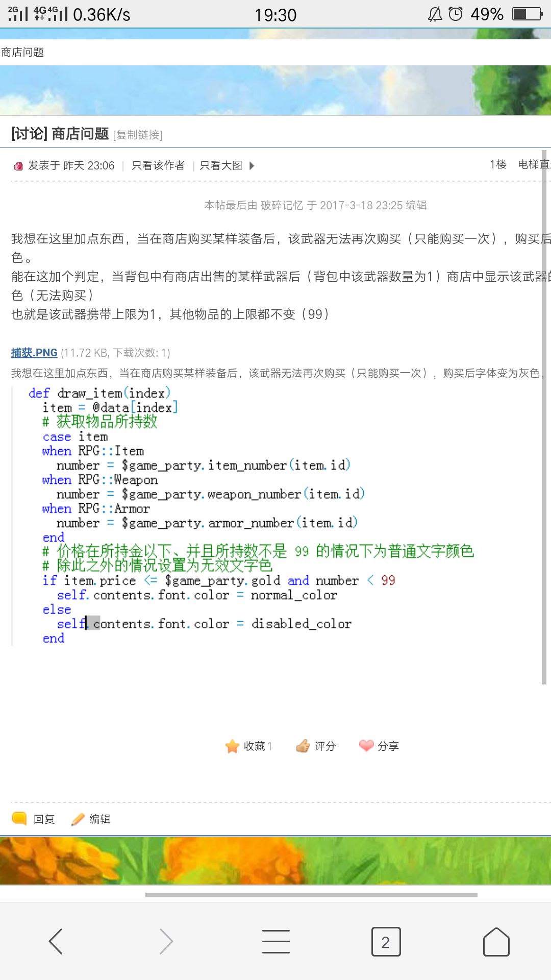Image resolution: width=551 pixels, height=980 pixels.
Task: Go to browser home page
Action: click(x=496, y=941)
